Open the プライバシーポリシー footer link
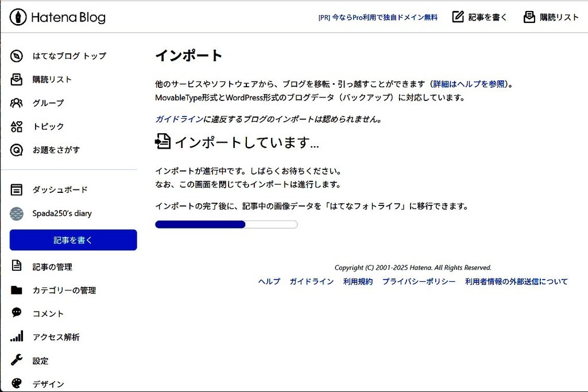The height and width of the screenshot is (392, 588). pyautogui.click(x=419, y=281)
